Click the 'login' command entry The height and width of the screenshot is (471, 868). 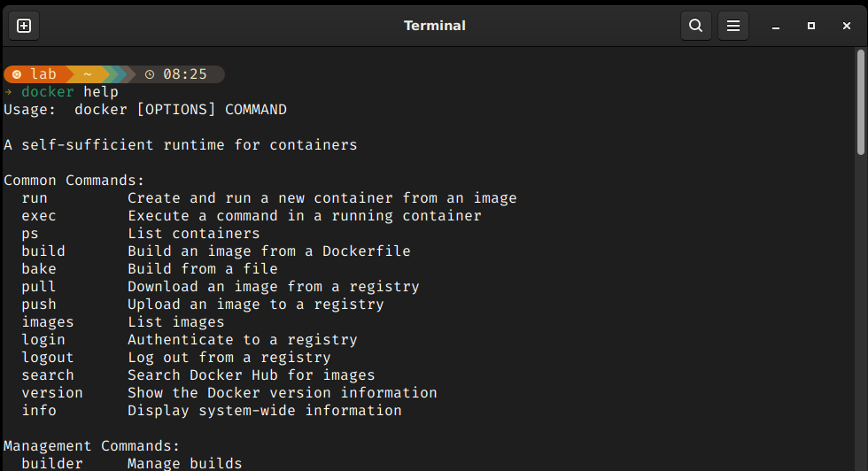pos(43,340)
